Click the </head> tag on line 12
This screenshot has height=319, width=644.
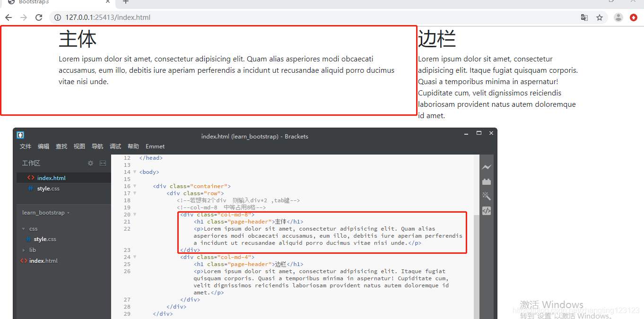(151, 158)
